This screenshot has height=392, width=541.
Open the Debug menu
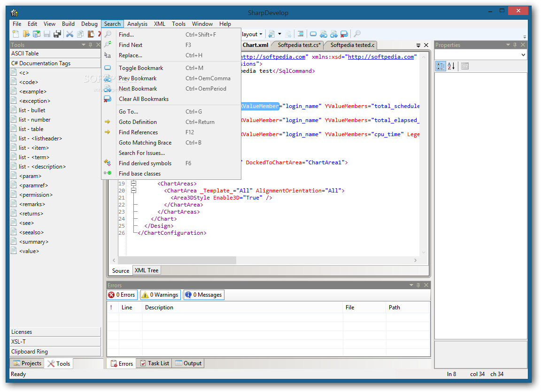pos(89,24)
